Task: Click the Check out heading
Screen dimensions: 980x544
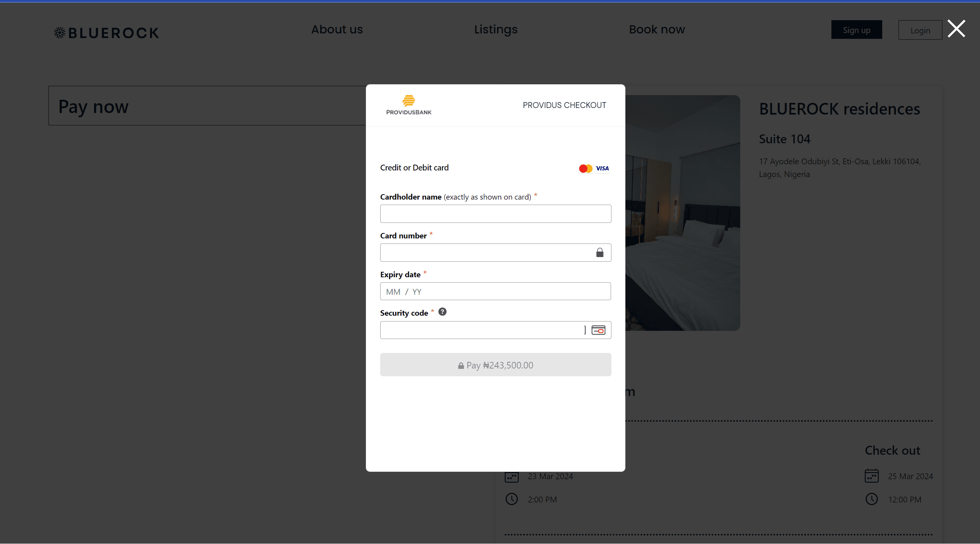Action: 892,450
